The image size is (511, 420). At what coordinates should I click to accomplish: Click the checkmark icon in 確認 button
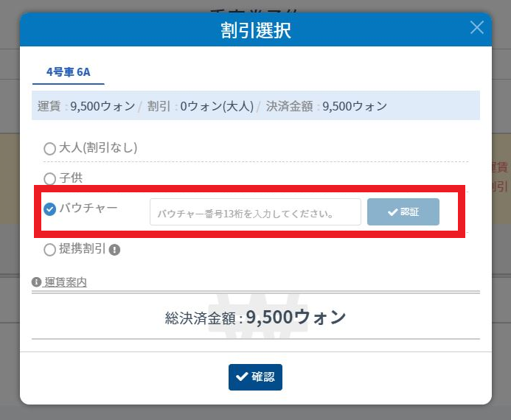pos(241,377)
